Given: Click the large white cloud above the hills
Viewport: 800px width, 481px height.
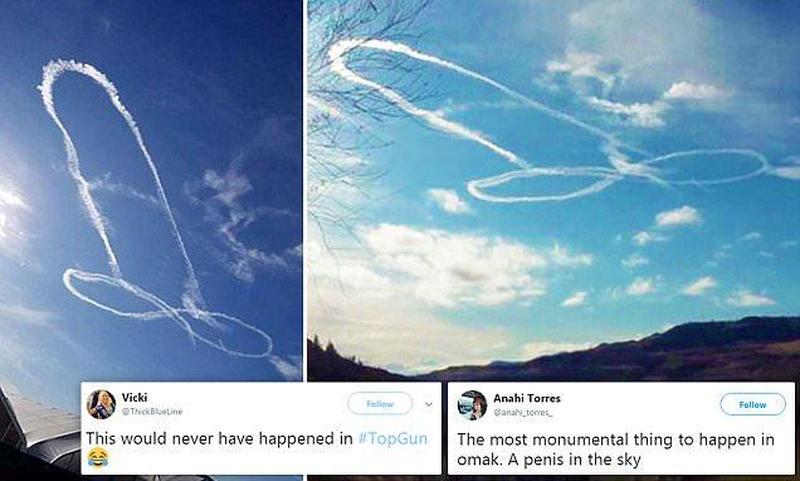Looking at the screenshot, I should coord(449,265).
